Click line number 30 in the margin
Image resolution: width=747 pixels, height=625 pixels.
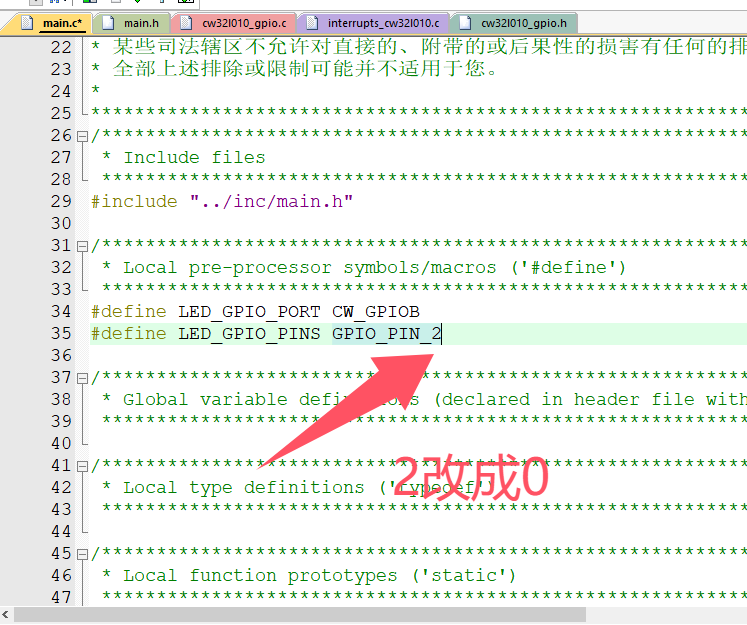[x=61, y=224]
